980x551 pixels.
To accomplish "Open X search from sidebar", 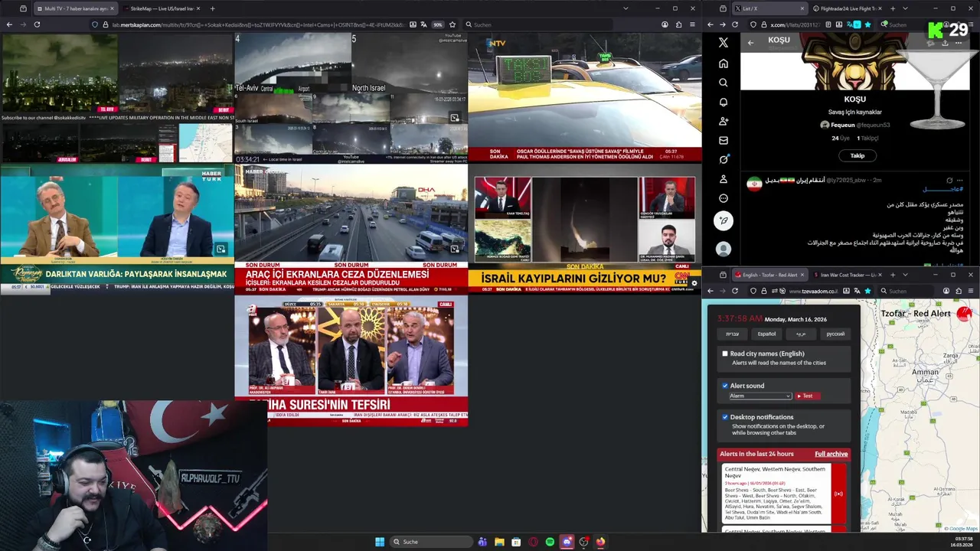I will click(x=723, y=83).
